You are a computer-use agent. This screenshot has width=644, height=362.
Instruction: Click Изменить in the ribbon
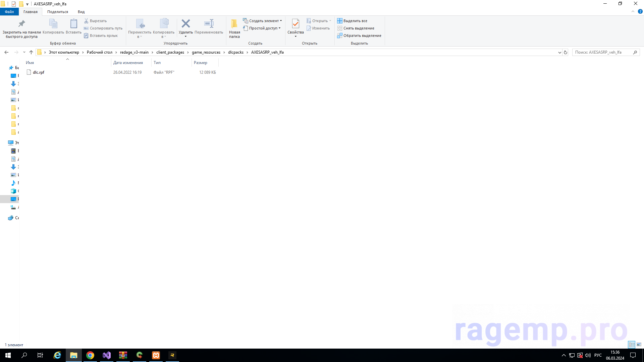pos(318,28)
